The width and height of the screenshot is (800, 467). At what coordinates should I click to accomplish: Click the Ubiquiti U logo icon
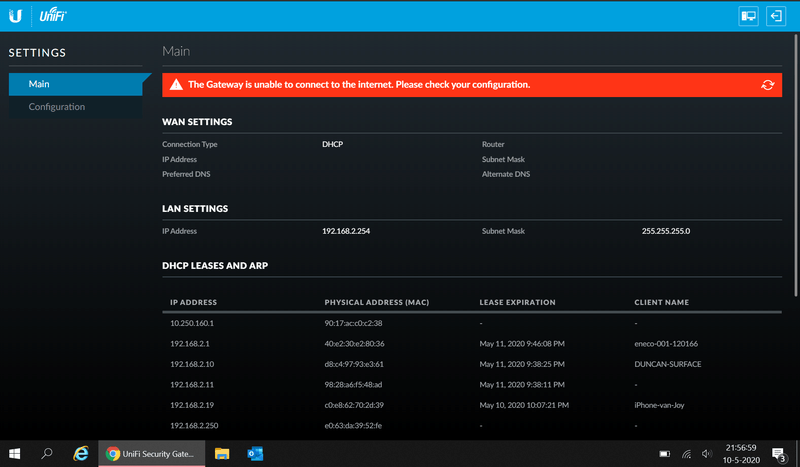[x=15, y=16]
